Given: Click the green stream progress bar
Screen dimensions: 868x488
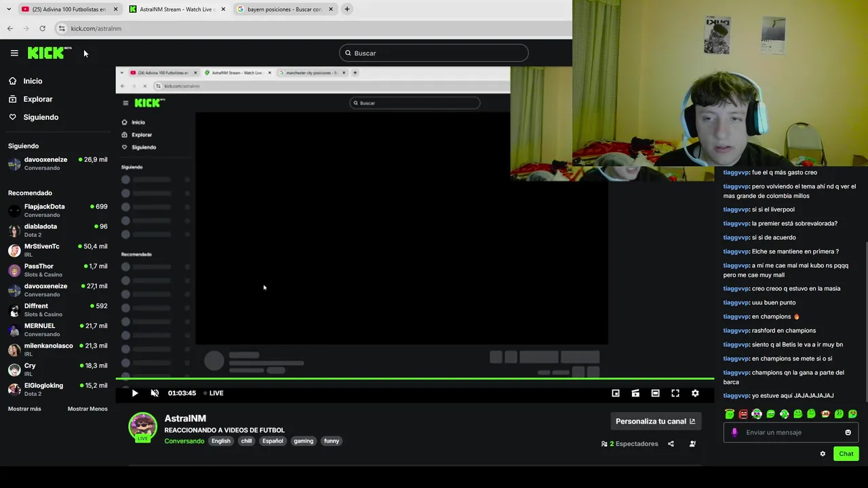Looking at the screenshot, I should [414, 378].
